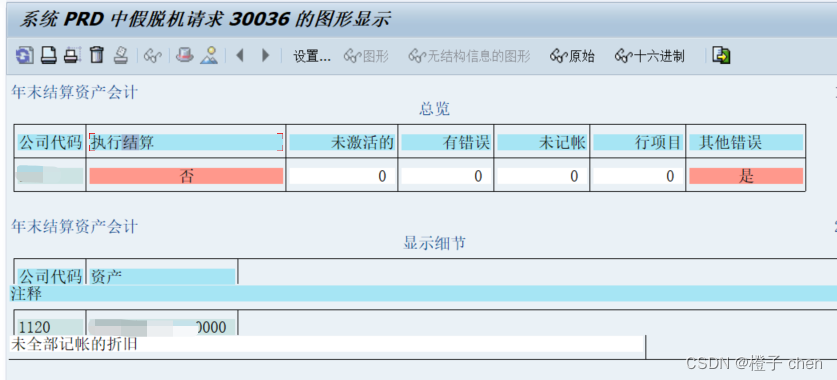
Task: Click the 有错误 column header
Action: [446, 142]
